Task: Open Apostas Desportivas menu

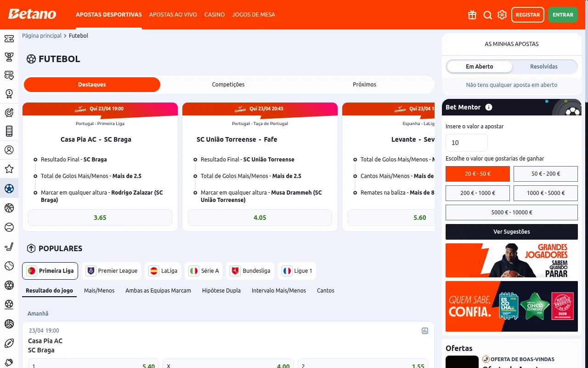Action: [109, 15]
